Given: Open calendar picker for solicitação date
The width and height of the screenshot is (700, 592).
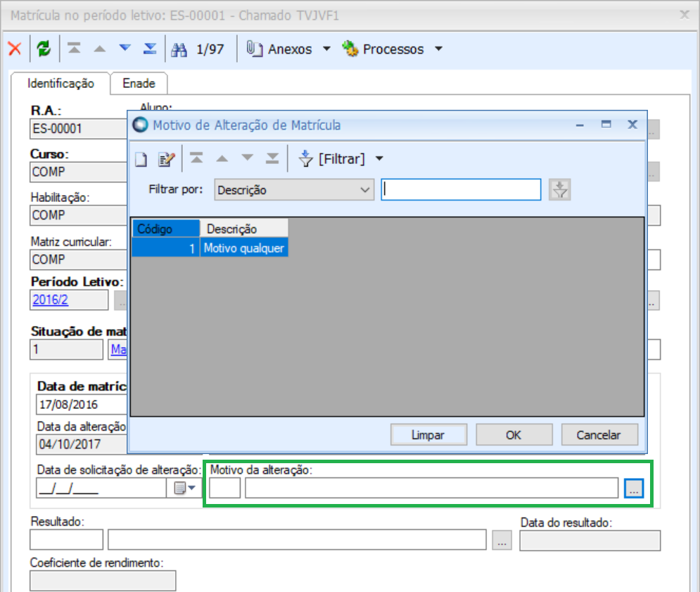Looking at the screenshot, I should [x=184, y=489].
